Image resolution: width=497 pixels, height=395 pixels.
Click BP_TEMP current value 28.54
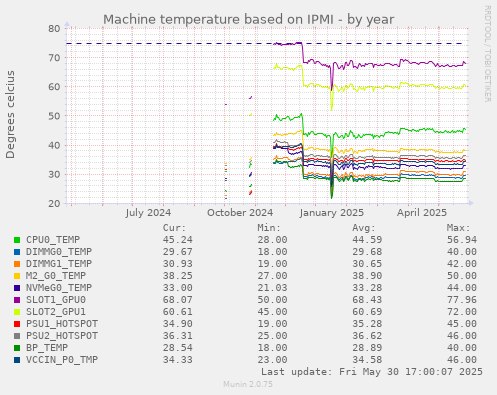click(x=178, y=348)
